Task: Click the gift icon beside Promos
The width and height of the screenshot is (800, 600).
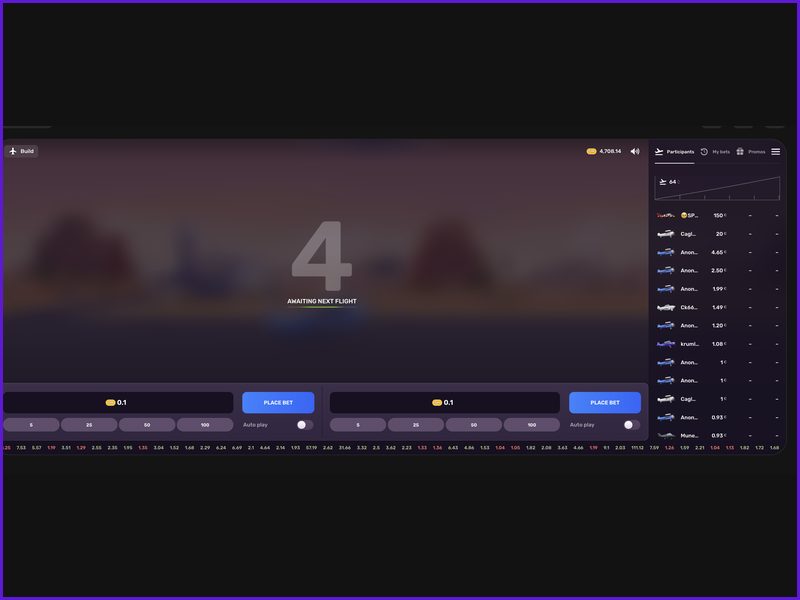Action: pyautogui.click(x=740, y=152)
